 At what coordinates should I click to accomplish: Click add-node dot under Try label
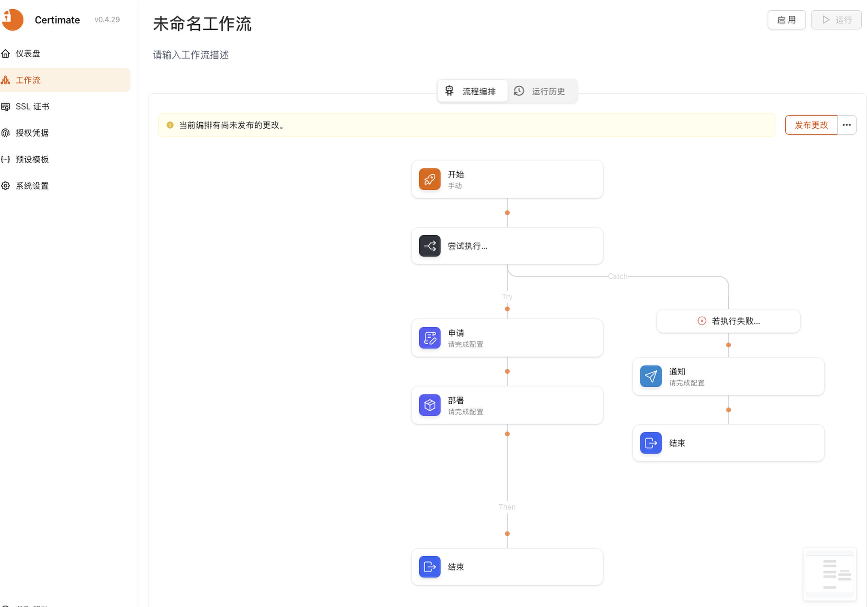[x=507, y=309]
